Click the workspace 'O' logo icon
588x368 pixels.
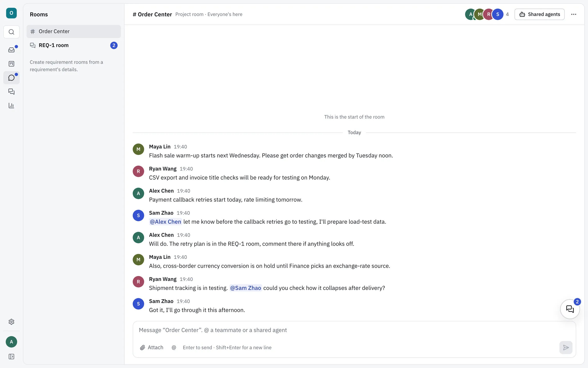pos(11,13)
